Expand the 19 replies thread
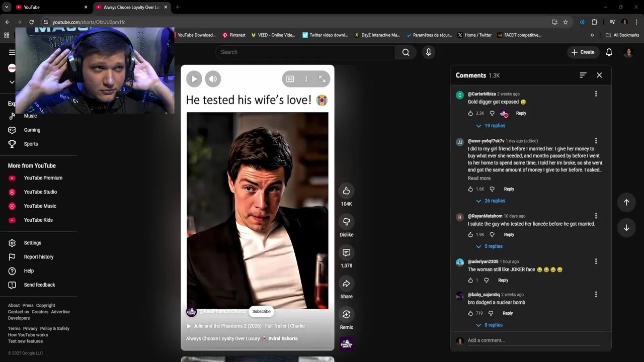Image resolution: width=644 pixels, height=362 pixels. coord(491,126)
